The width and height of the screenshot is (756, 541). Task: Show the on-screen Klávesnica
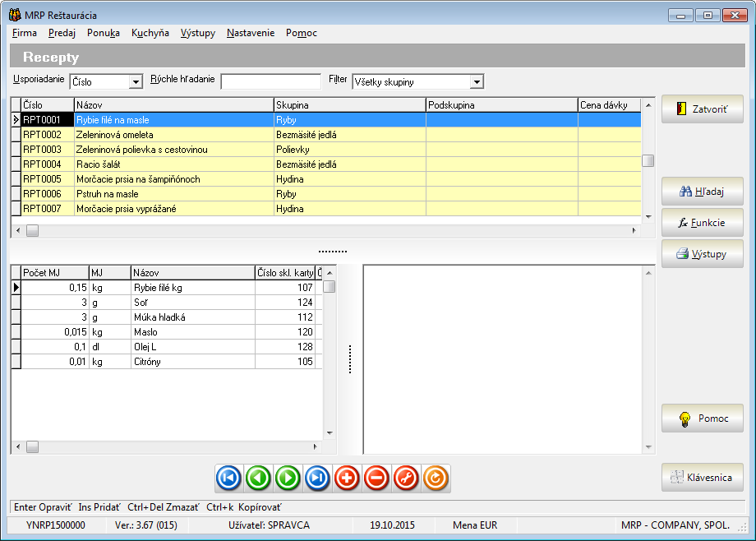pyautogui.click(x=702, y=478)
